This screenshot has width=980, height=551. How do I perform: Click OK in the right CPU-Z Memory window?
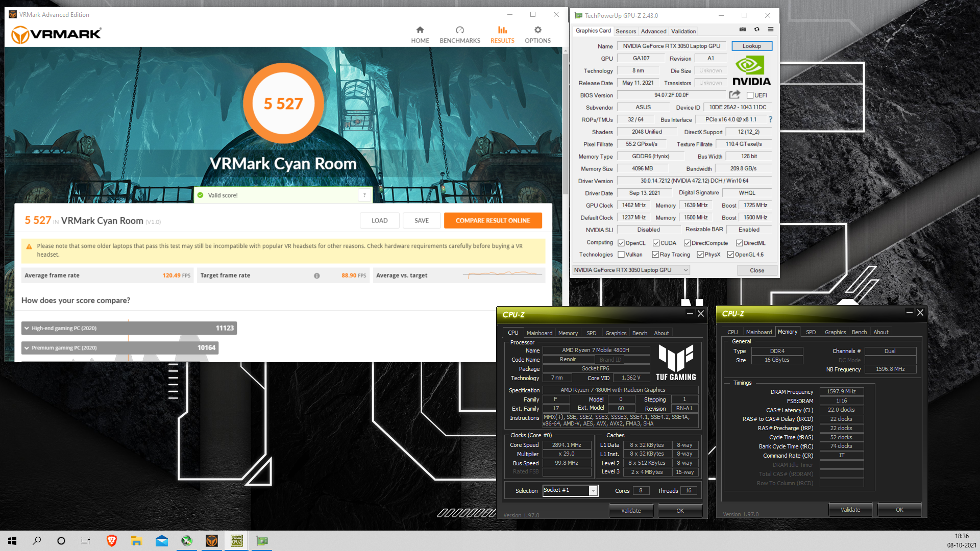point(899,509)
